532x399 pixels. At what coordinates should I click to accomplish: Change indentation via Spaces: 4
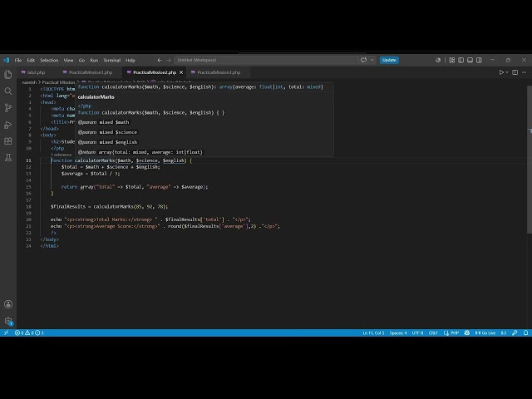tap(398, 332)
